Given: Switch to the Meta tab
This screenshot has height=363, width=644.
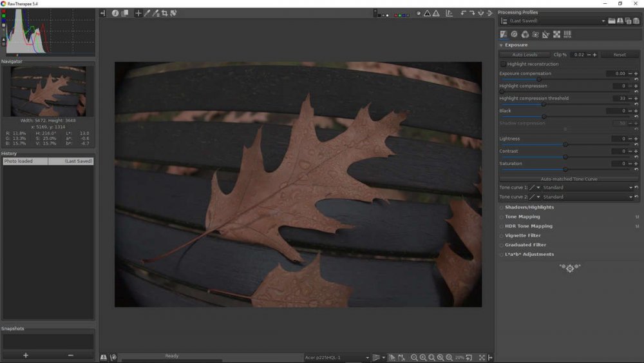Looking at the screenshot, I should [567, 34].
